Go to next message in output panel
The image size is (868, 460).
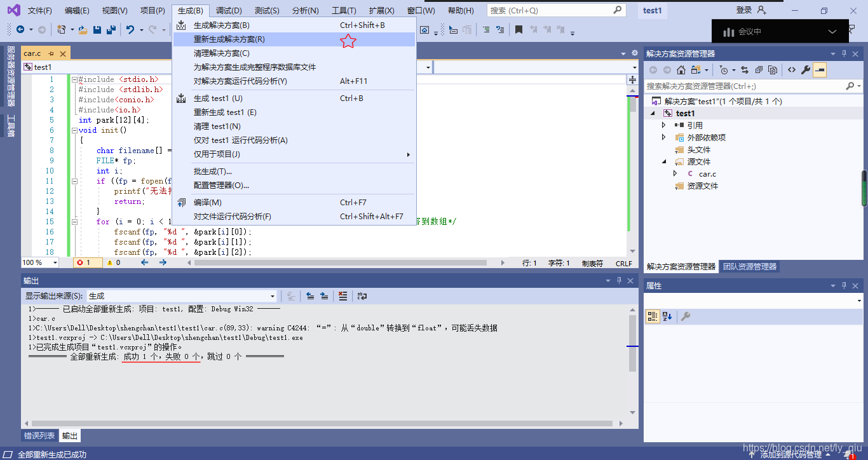[324, 295]
